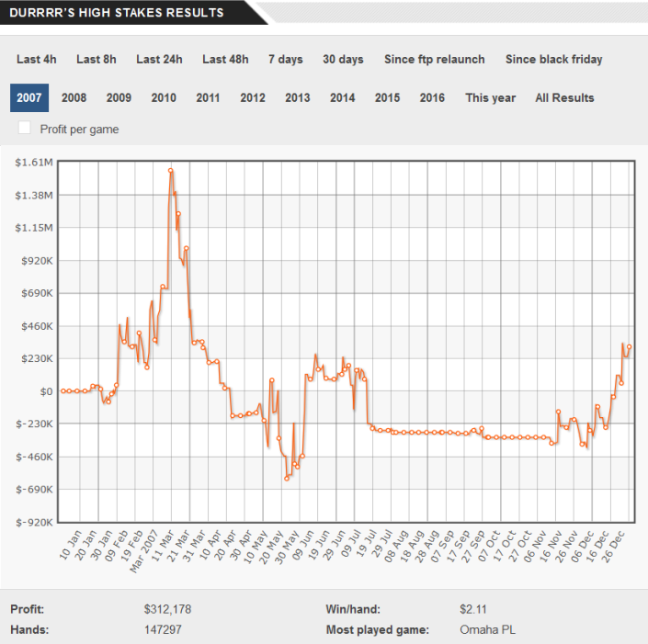
Task: Switch to the 2008 year tab
Action: tap(74, 97)
